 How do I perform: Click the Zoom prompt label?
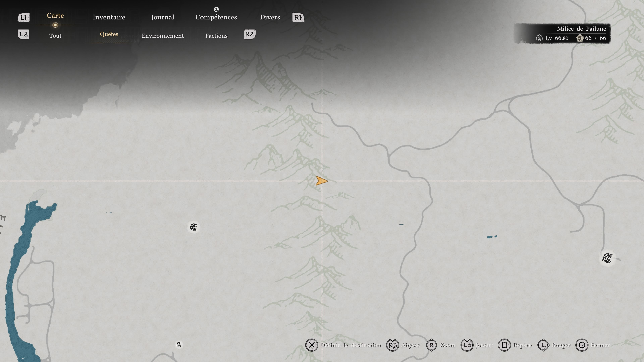coord(448,345)
